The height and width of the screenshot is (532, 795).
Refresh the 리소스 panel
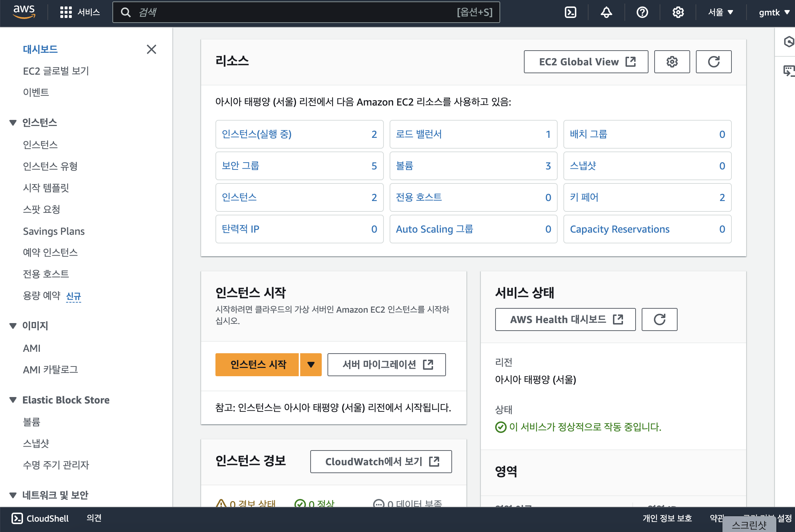714,62
